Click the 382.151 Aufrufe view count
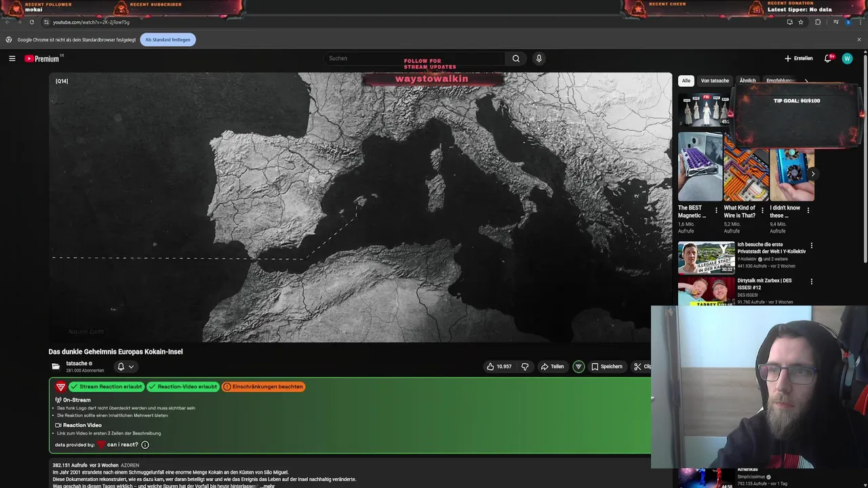 coord(71,466)
